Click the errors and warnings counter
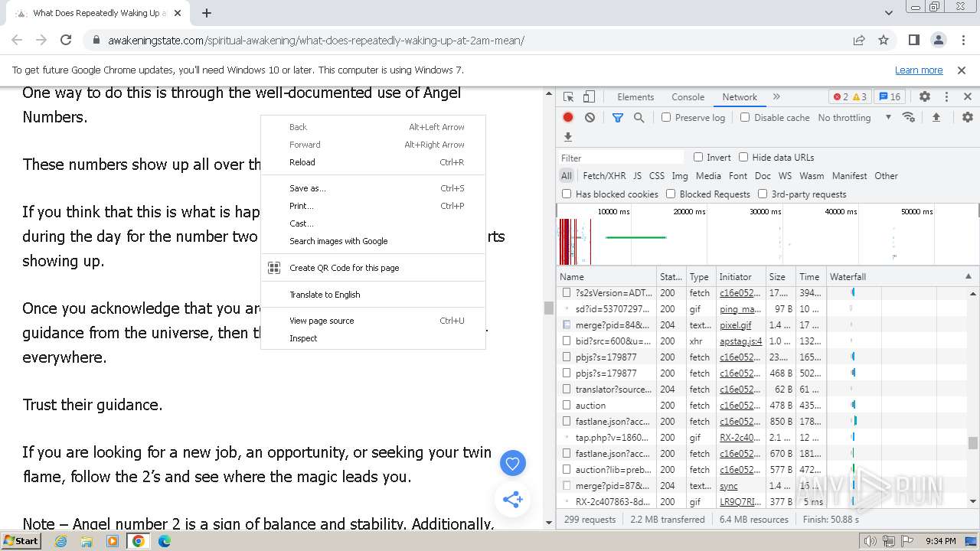Viewport: 980px width, 551px height. tap(851, 97)
